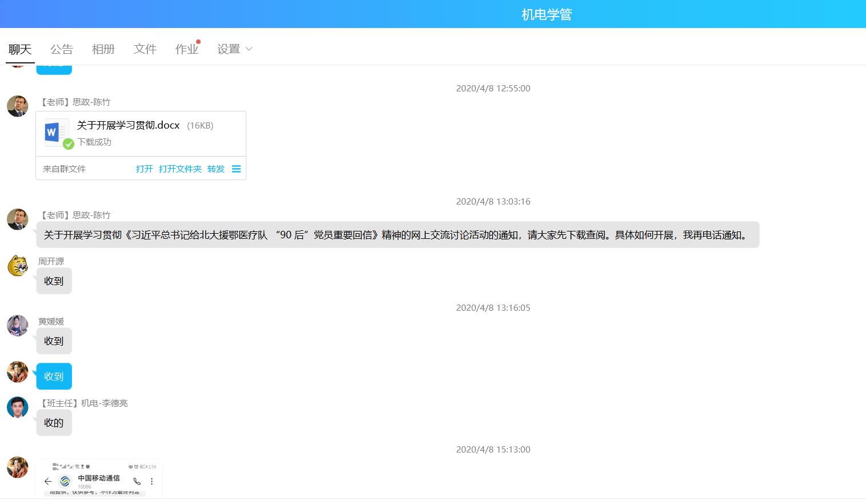
Task: Switch to the 公告 tab
Action: 61,49
